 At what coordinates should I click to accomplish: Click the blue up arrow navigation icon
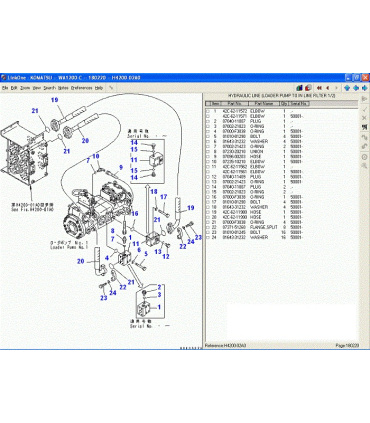[x=347, y=88]
